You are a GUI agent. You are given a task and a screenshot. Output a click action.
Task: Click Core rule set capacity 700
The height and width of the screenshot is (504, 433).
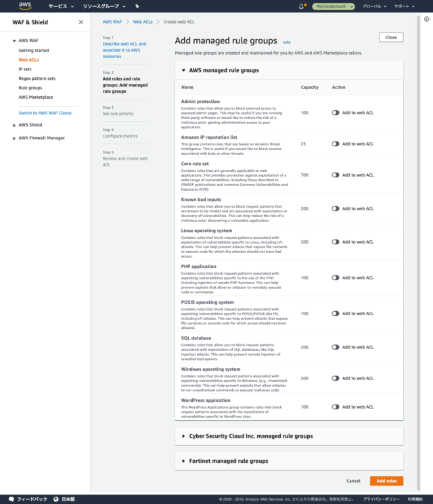point(304,175)
